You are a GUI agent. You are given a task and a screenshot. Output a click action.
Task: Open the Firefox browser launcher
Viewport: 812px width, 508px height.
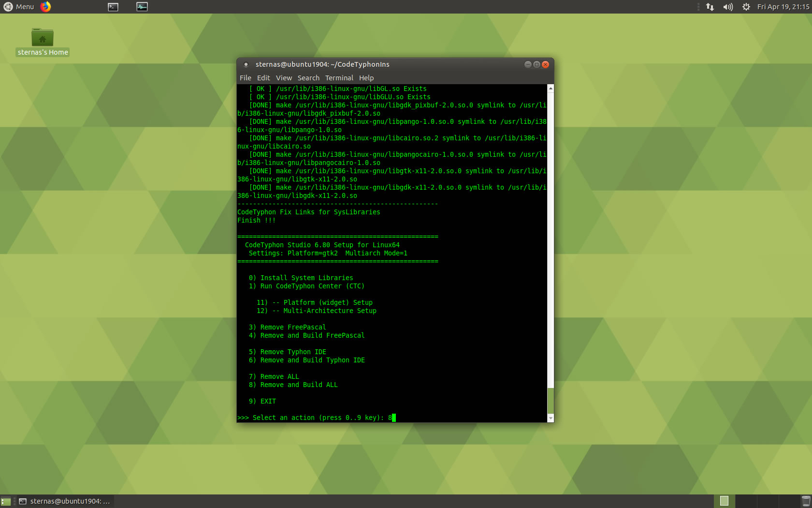(45, 7)
